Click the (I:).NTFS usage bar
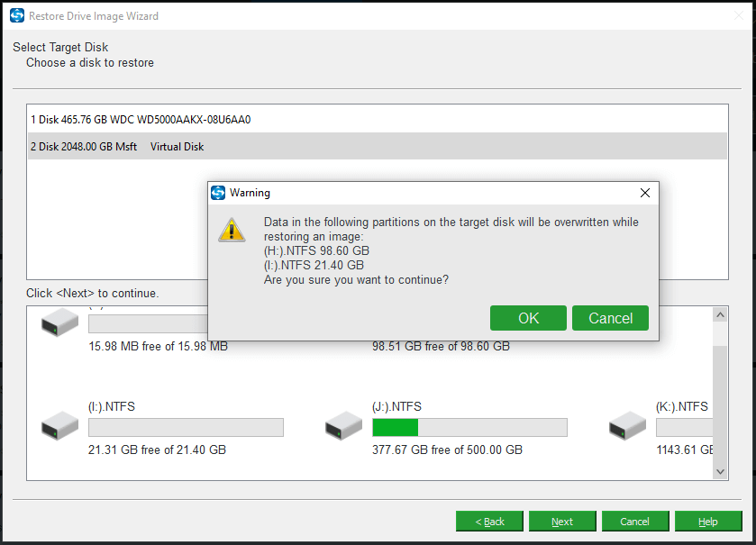Viewport: 756px width, 545px height. pyautogui.click(x=187, y=427)
